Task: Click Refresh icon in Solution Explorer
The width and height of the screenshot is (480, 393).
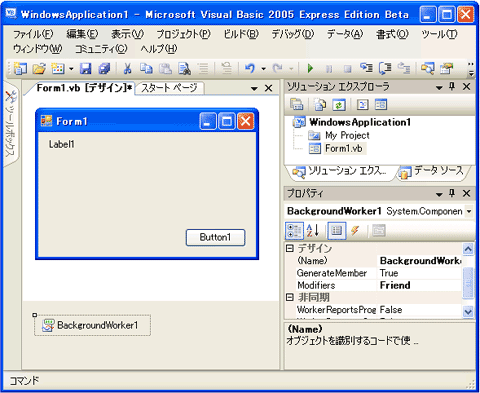Action: (x=339, y=105)
